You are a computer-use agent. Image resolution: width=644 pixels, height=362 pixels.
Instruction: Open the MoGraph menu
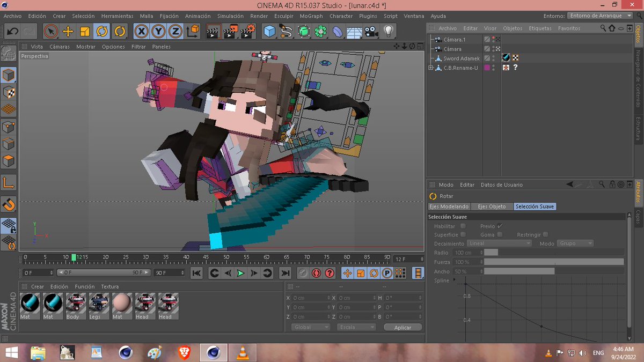pos(311,16)
